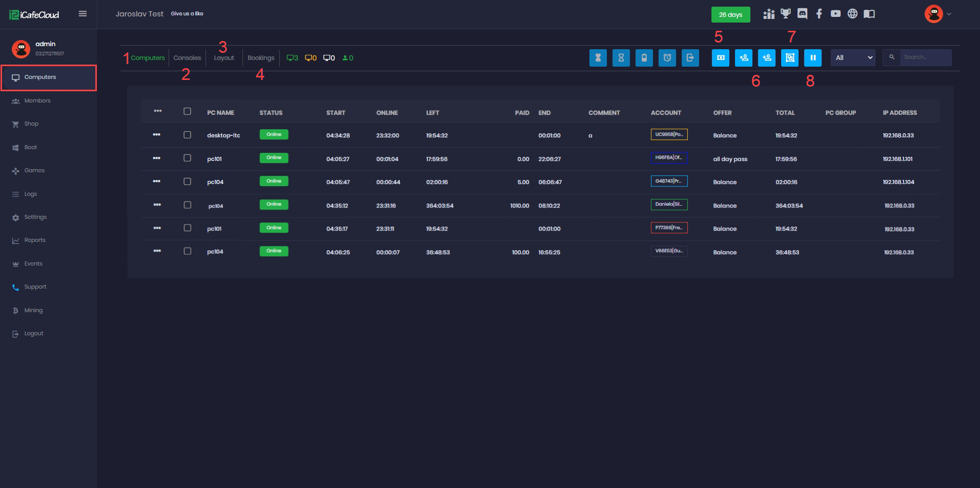Click the green 26 days button

730,14
